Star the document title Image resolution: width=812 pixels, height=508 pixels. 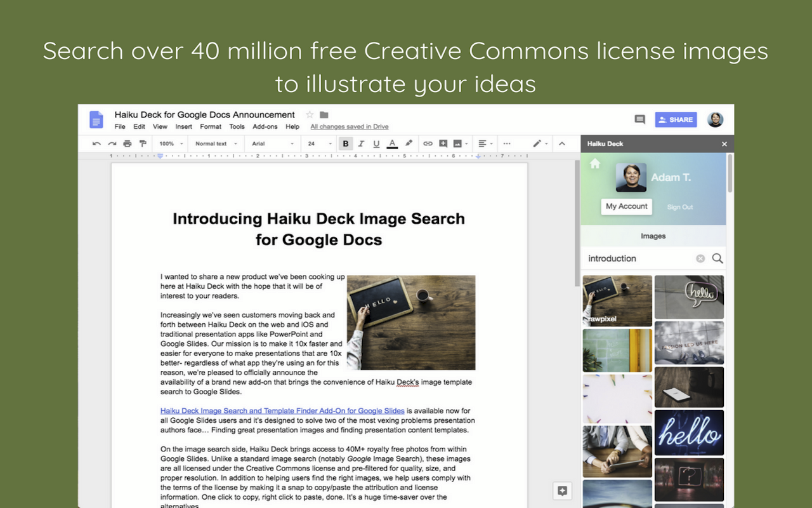click(x=310, y=115)
